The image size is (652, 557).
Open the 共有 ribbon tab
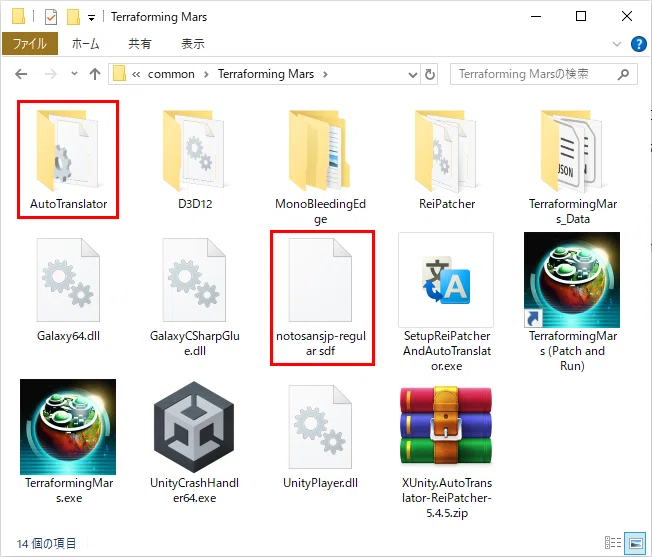pos(140,44)
